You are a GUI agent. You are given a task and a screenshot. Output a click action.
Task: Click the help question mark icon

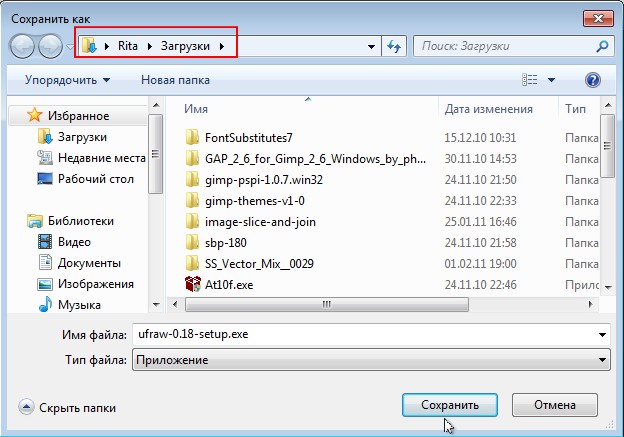[x=591, y=79]
